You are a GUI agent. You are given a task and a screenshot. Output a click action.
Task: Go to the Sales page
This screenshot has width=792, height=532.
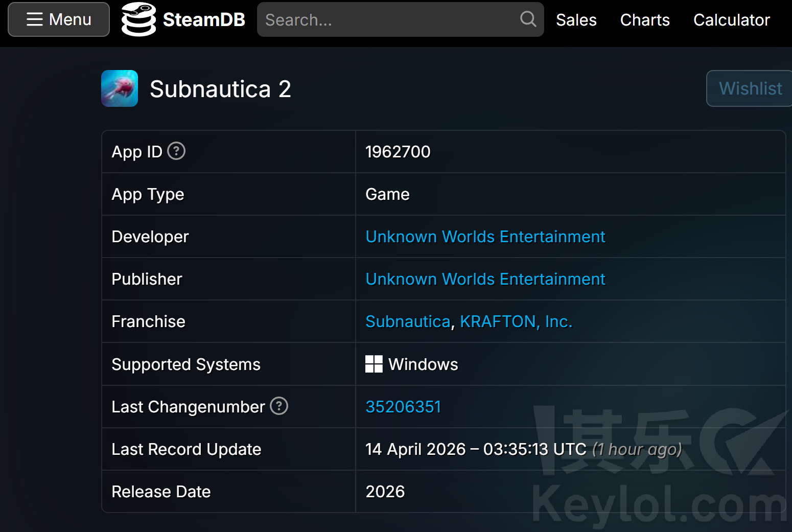point(576,20)
